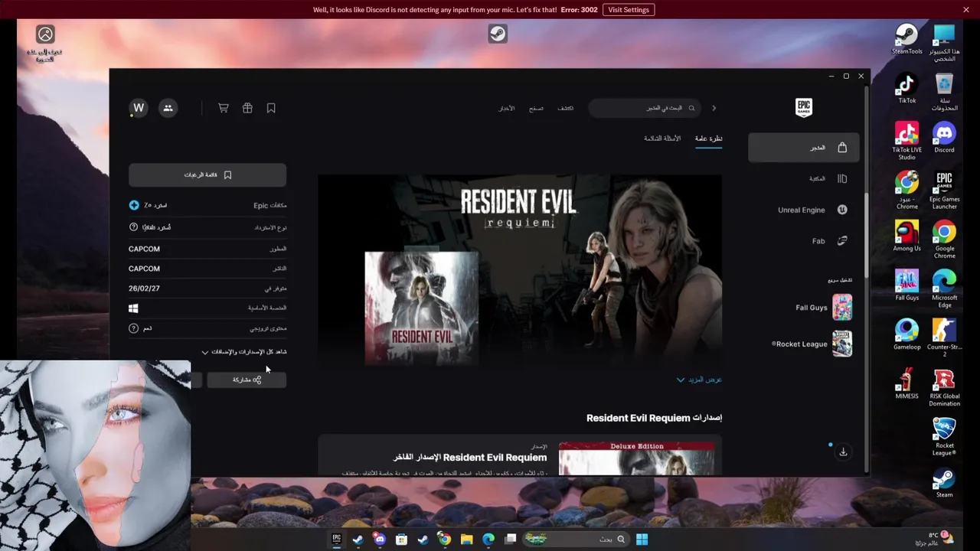Open Fall Guys desktop shortcut icon

click(x=907, y=285)
